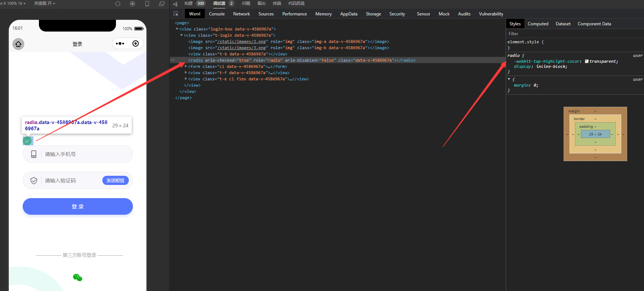Click the 请输入手机号 phone field
644x291 pixels.
[78, 154]
